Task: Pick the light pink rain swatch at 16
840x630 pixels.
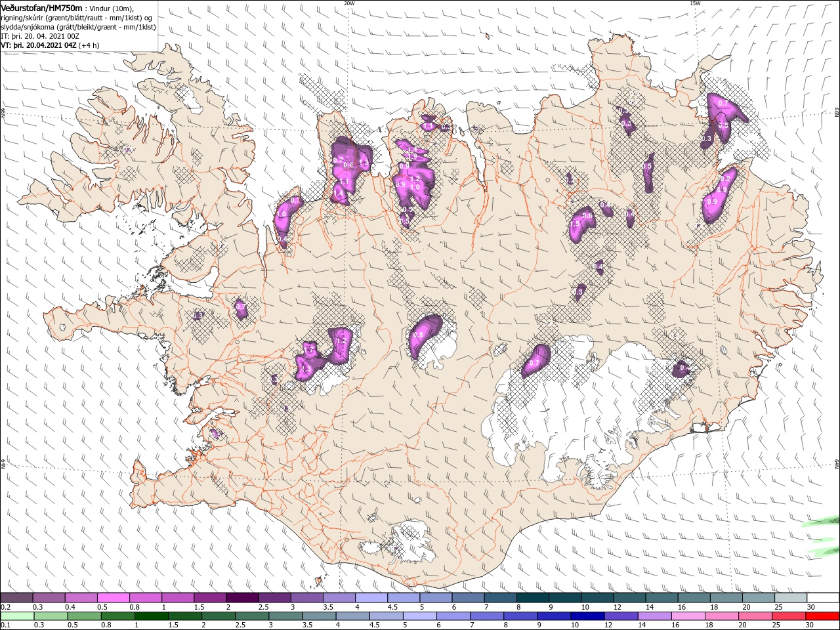Action: pyautogui.click(x=689, y=616)
